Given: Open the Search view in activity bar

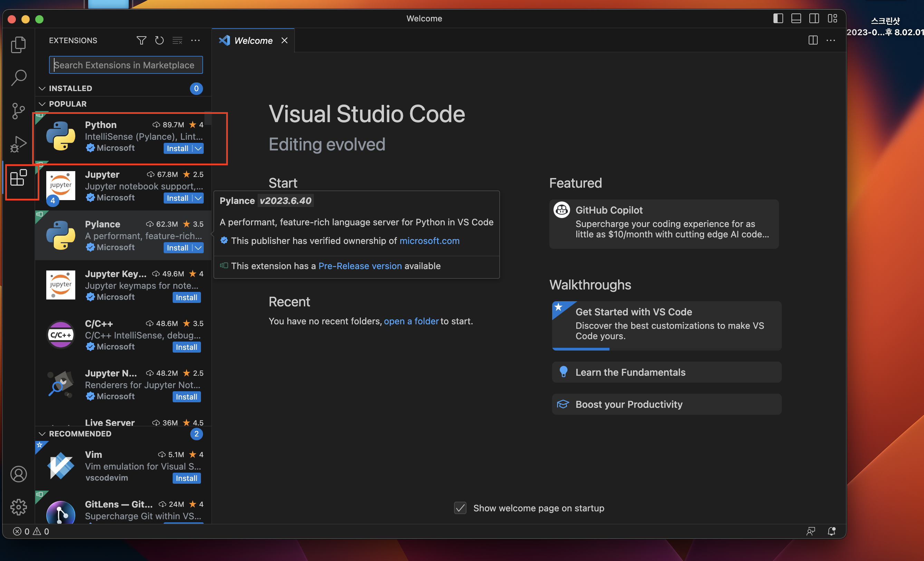Looking at the screenshot, I should coord(18,78).
